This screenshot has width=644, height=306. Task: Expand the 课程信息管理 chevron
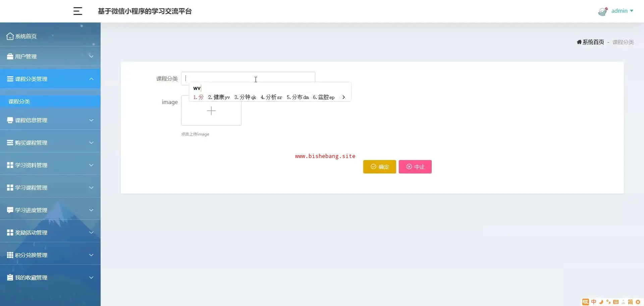(91, 120)
